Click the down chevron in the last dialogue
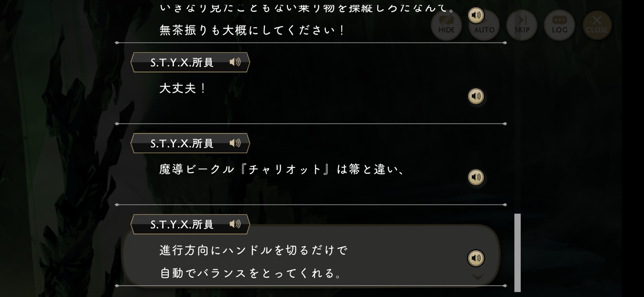The width and height of the screenshot is (644, 297). tap(478, 277)
